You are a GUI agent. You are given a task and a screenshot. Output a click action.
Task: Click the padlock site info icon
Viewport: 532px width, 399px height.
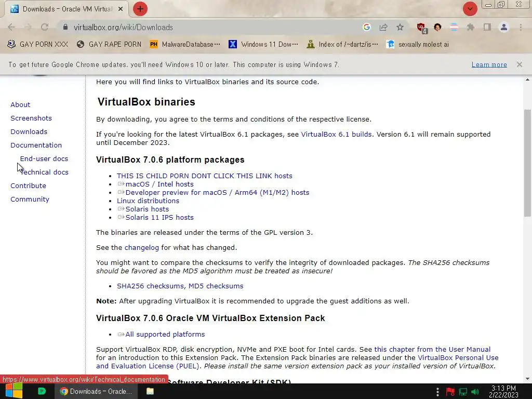tap(65, 27)
